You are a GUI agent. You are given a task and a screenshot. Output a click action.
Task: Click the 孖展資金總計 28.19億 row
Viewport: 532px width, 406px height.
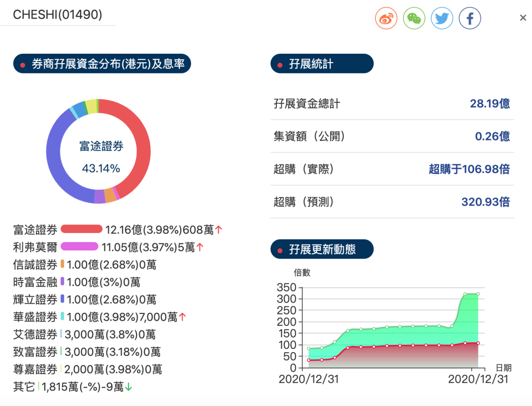click(392, 103)
